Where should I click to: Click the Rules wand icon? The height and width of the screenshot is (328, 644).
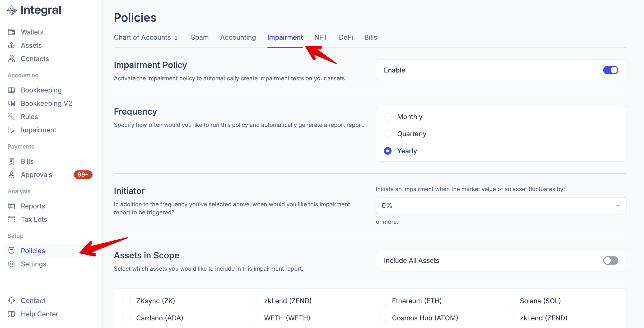(11, 117)
